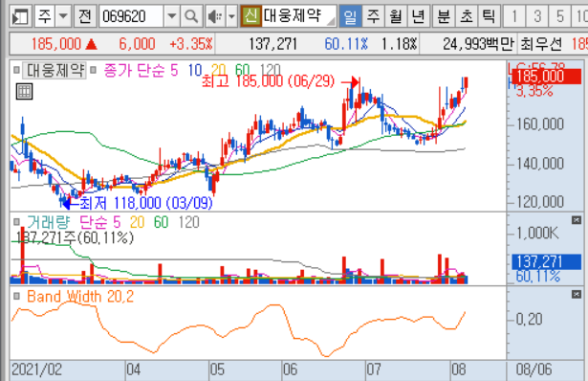Click the 60-day moving average legend
Screen dimensions: 588x381
242,70
